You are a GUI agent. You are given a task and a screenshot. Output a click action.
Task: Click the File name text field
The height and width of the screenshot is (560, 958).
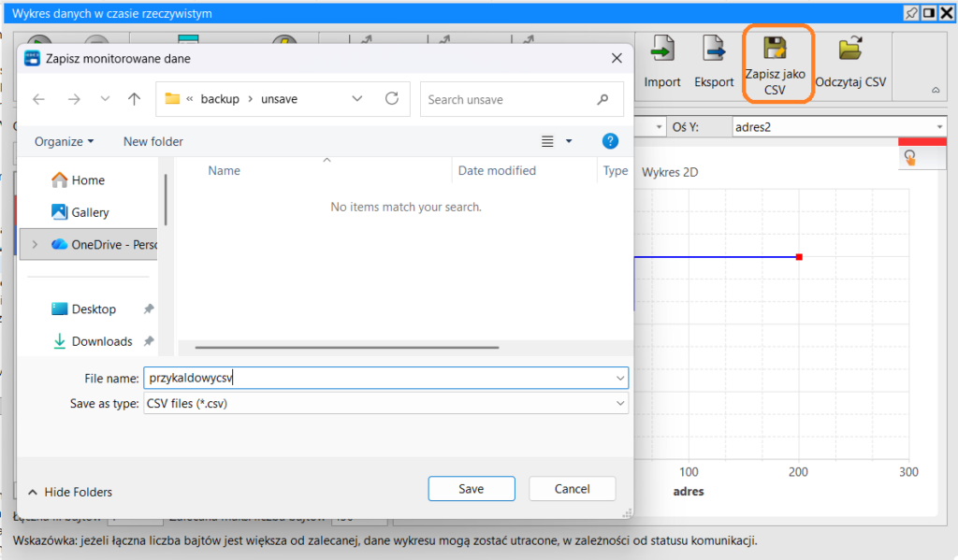pos(385,378)
